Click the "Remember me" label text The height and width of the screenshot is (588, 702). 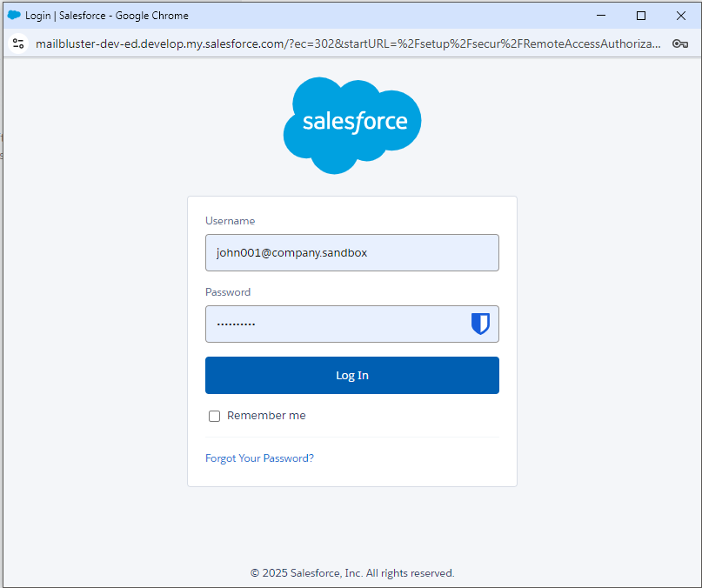tap(266, 416)
